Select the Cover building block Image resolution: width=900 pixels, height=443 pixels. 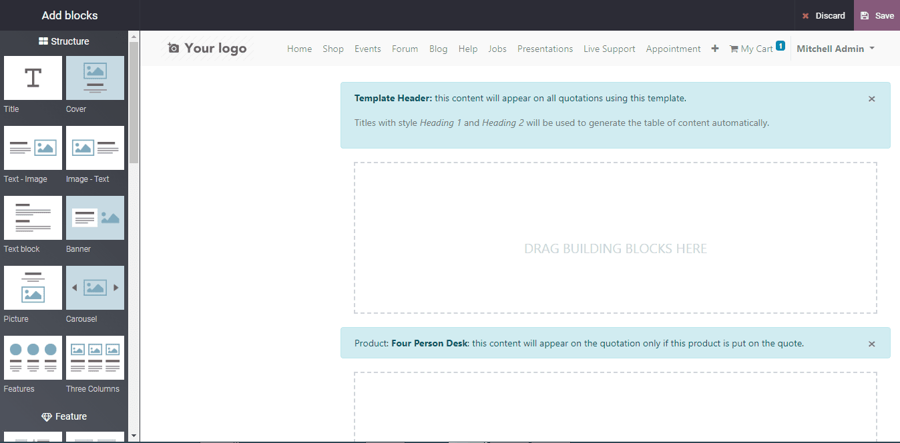[95, 78]
